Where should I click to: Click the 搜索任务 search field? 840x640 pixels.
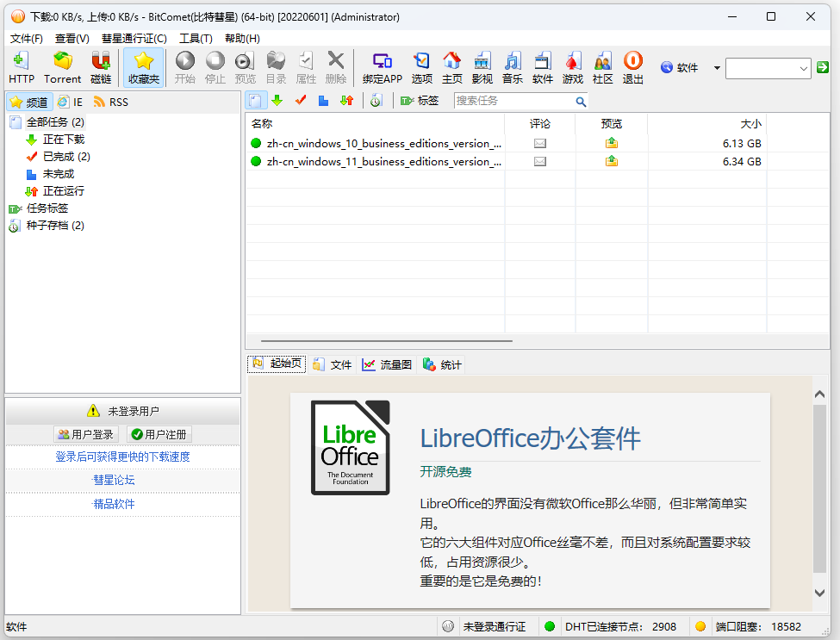pyautogui.click(x=513, y=101)
